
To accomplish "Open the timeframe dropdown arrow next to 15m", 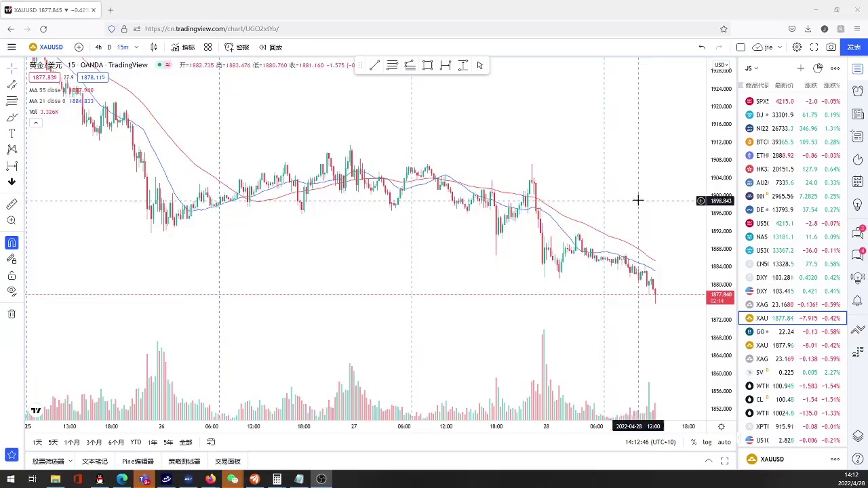I will pos(136,47).
